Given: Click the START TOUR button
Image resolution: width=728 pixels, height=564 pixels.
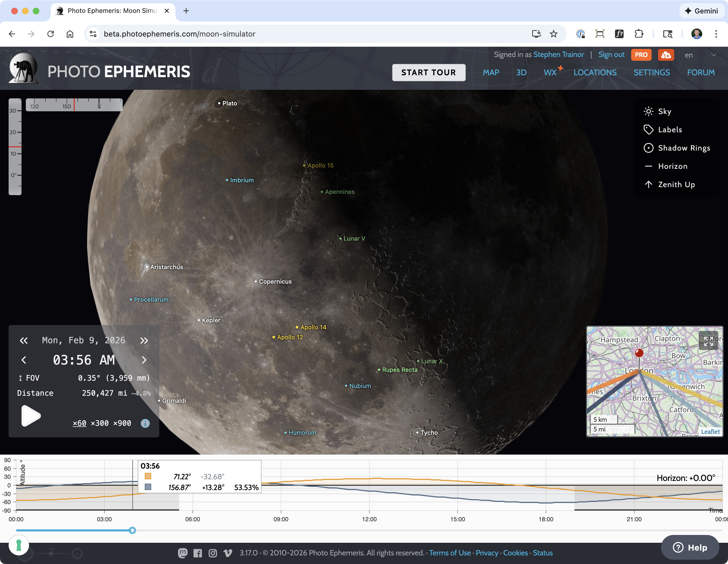Looking at the screenshot, I should click(x=428, y=72).
